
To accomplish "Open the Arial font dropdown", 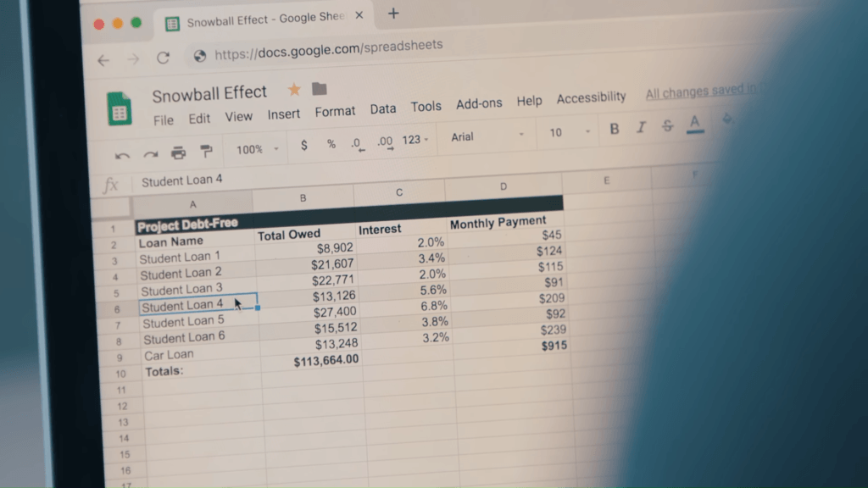I will click(x=487, y=136).
